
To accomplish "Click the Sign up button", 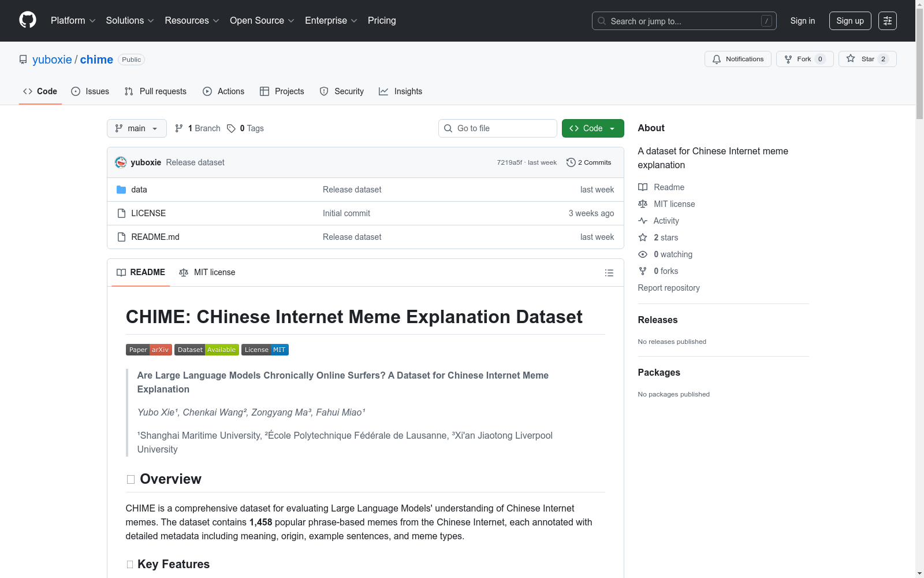I will point(850,21).
